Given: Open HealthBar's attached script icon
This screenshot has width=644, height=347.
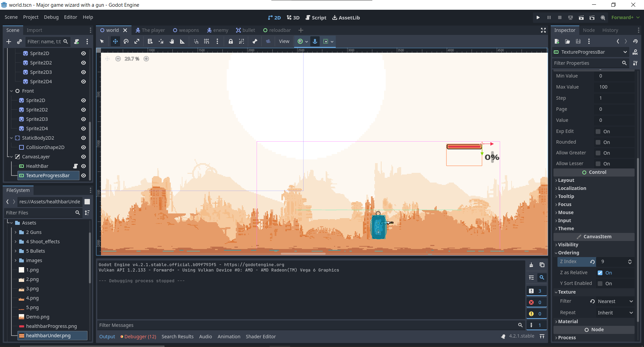Looking at the screenshot, I should (x=75, y=166).
